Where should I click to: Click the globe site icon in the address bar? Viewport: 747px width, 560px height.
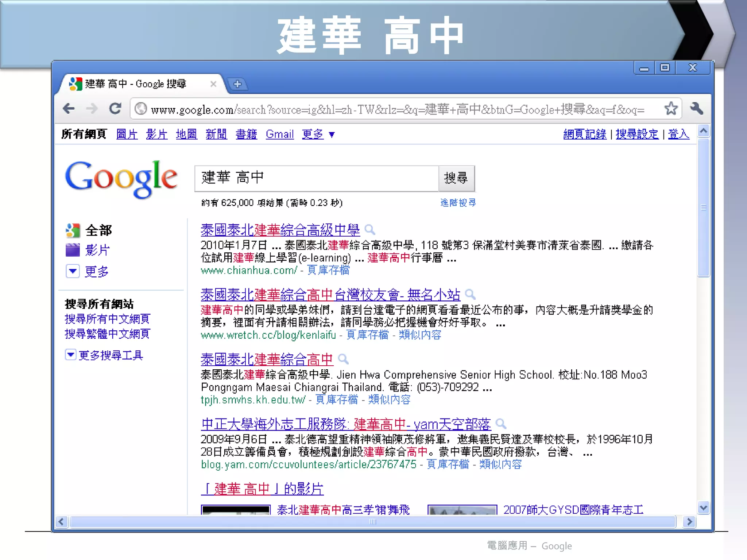coord(141,109)
